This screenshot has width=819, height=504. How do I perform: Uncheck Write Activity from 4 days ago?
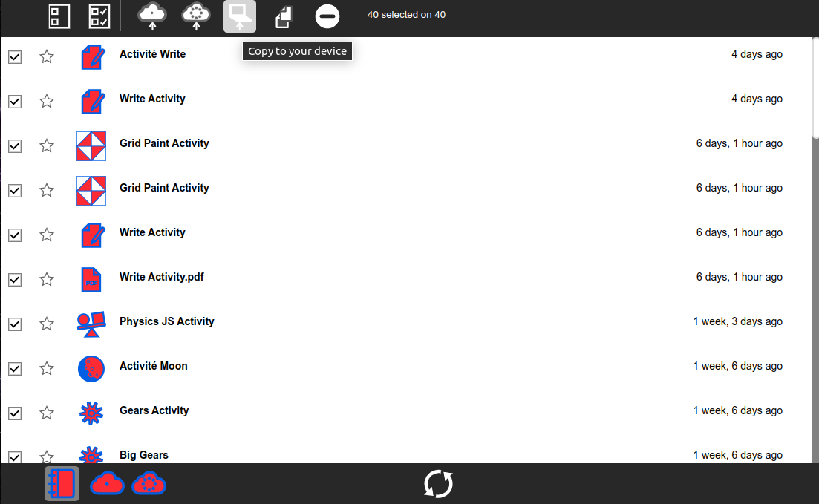(15, 102)
